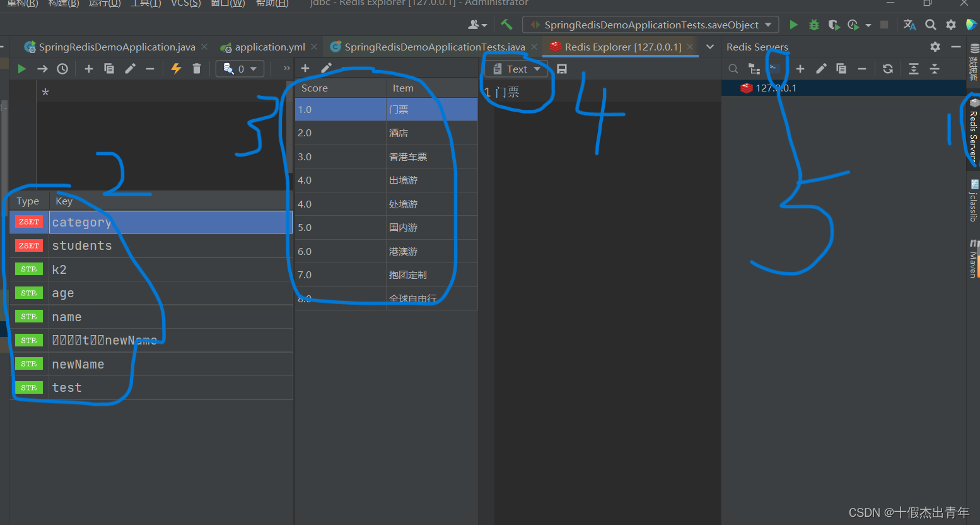Duplicate the server with the Redis Servers copy icon
This screenshot has width=980, height=525.
(841, 69)
